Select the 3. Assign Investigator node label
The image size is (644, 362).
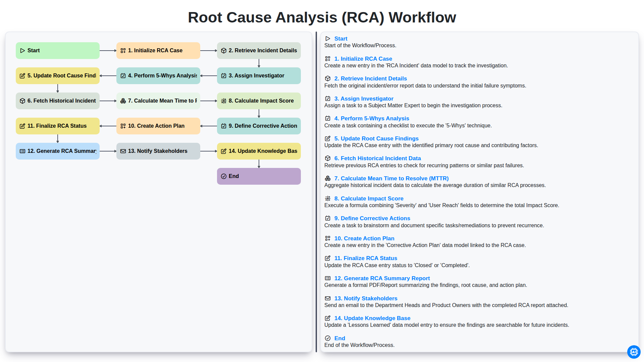tap(256, 76)
